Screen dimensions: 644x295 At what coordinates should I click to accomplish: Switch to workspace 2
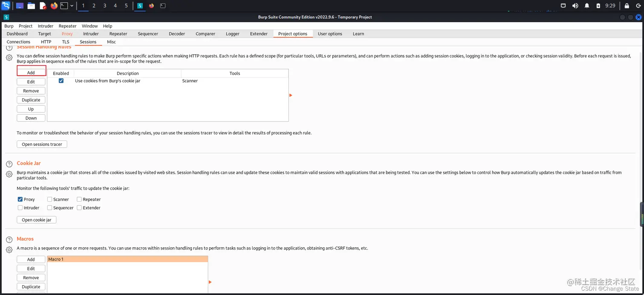pyautogui.click(x=94, y=6)
